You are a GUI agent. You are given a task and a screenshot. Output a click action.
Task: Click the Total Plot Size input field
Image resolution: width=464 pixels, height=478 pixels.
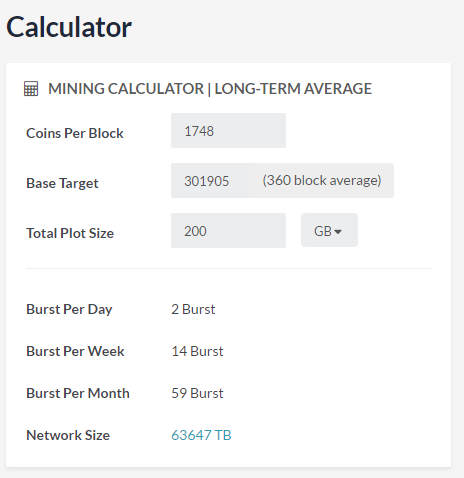click(228, 231)
